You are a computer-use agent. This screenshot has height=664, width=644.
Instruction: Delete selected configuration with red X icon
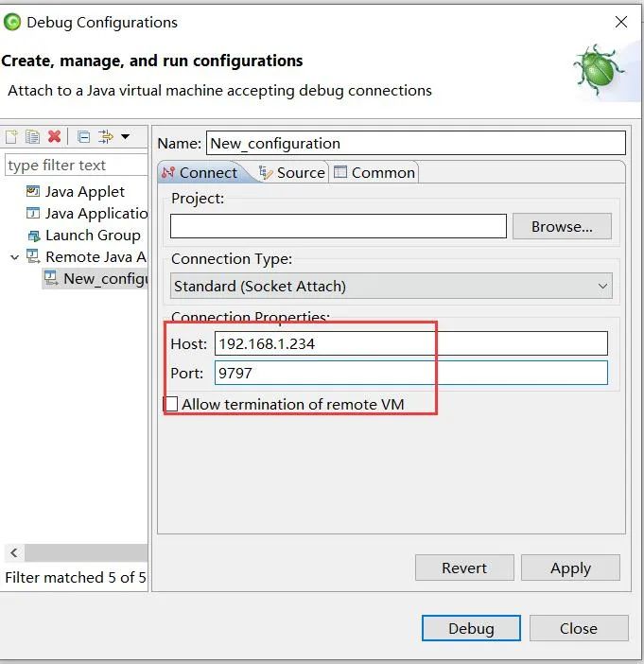[x=54, y=137]
